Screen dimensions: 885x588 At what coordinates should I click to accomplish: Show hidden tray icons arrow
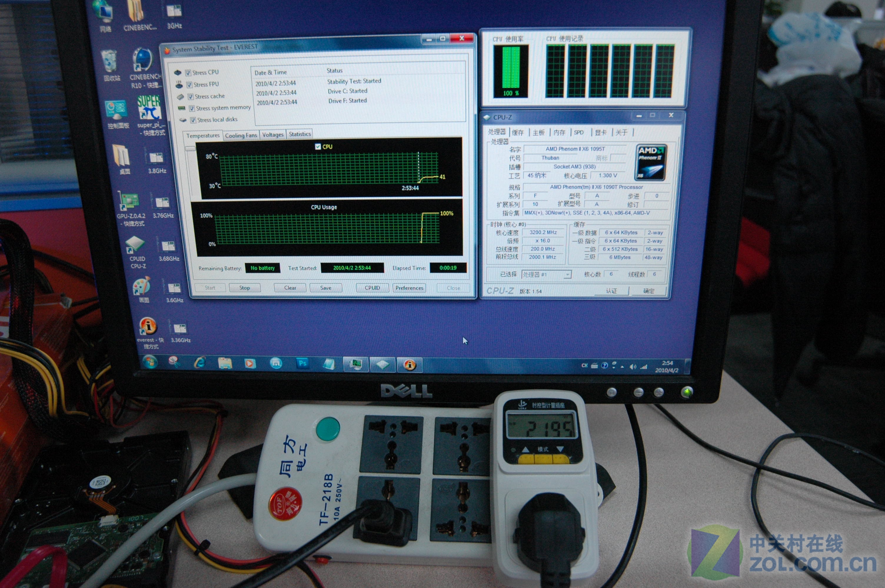pos(622,367)
